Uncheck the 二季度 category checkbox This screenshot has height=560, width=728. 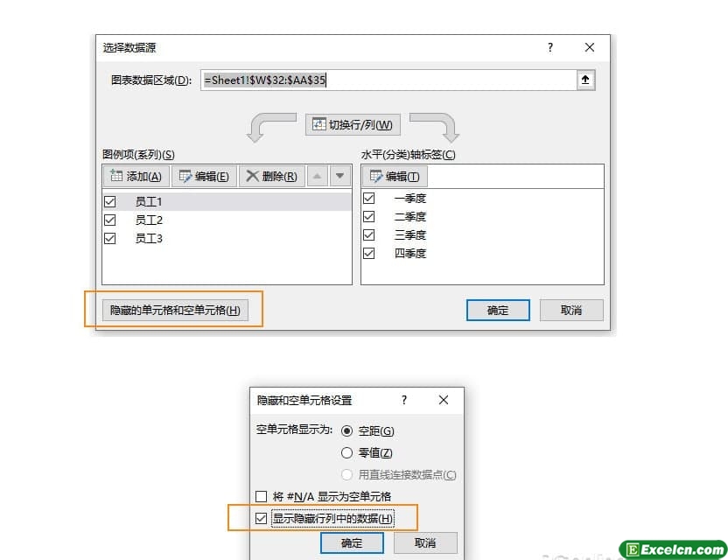[369, 217]
